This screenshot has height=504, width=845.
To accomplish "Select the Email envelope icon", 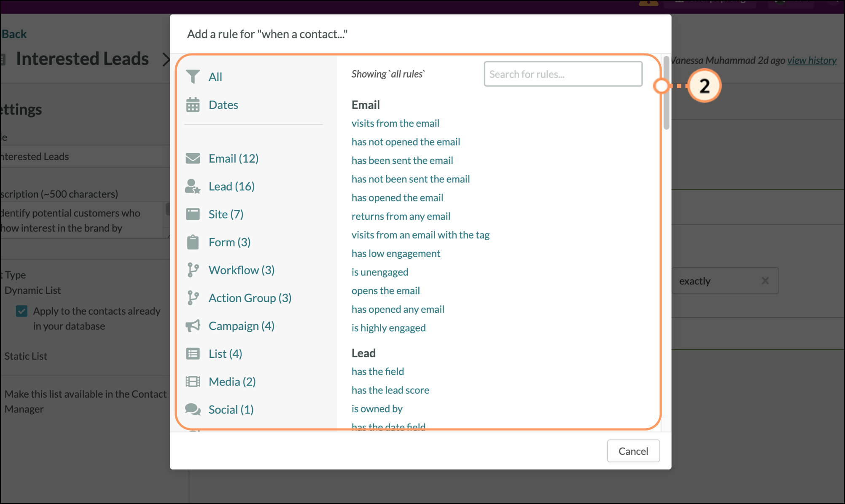I will coord(193,158).
